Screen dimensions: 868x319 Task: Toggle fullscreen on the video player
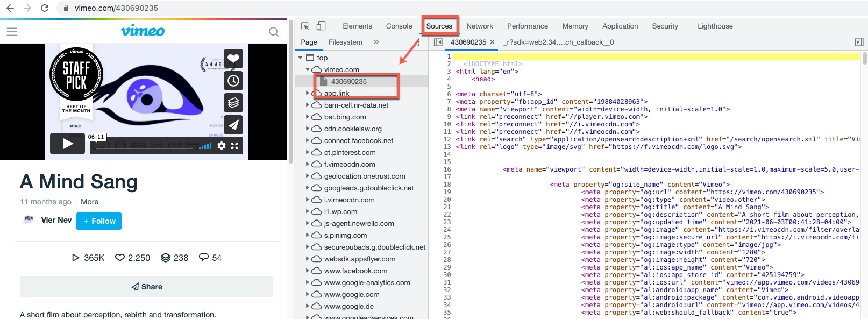[x=235, y=146]
